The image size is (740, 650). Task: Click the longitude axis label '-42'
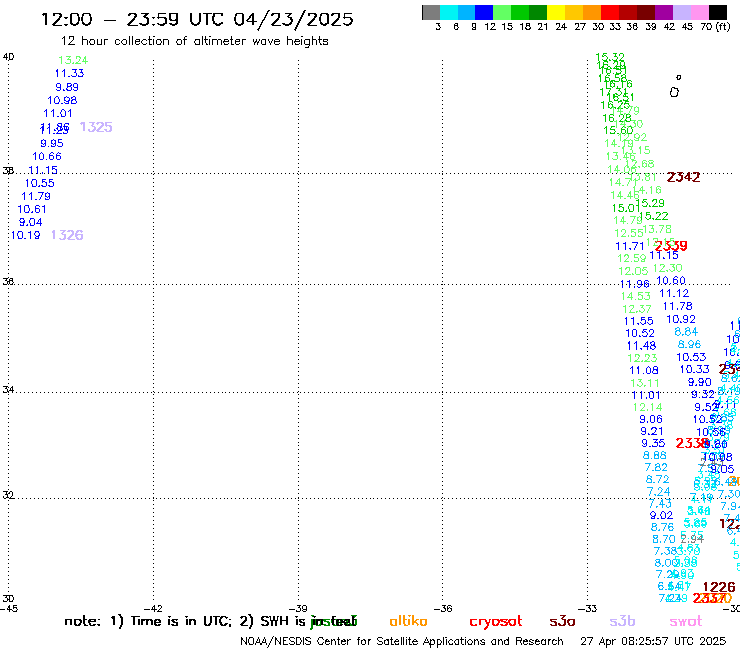point(154,609)
